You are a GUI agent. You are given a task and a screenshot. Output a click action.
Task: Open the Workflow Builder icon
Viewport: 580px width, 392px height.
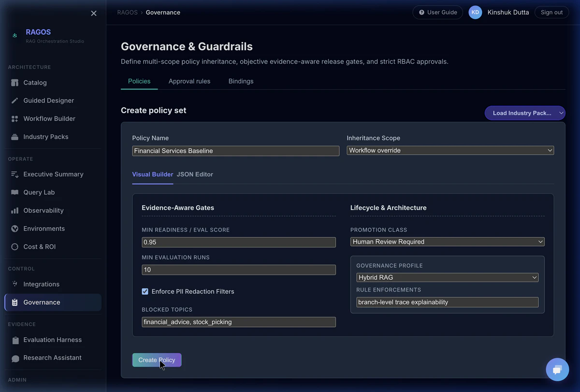(15, 118)
